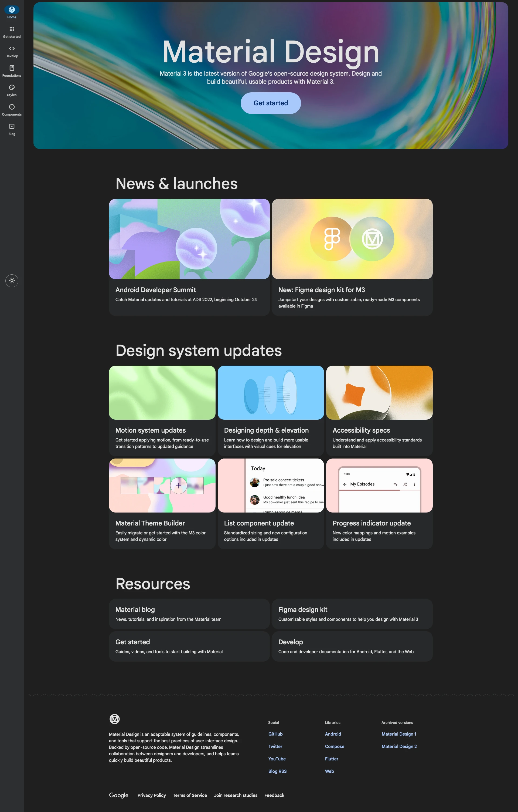Click Join research studies link

click(236, 795)
